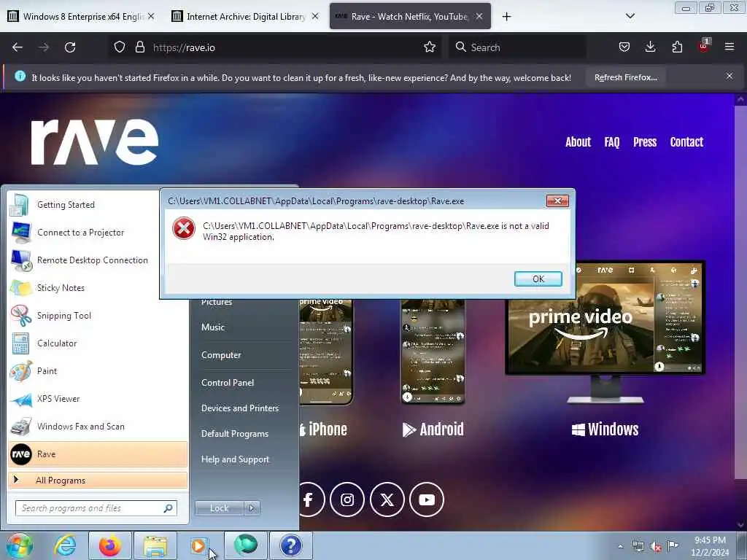Open Rave's Instagram icon

coord(347,499)
